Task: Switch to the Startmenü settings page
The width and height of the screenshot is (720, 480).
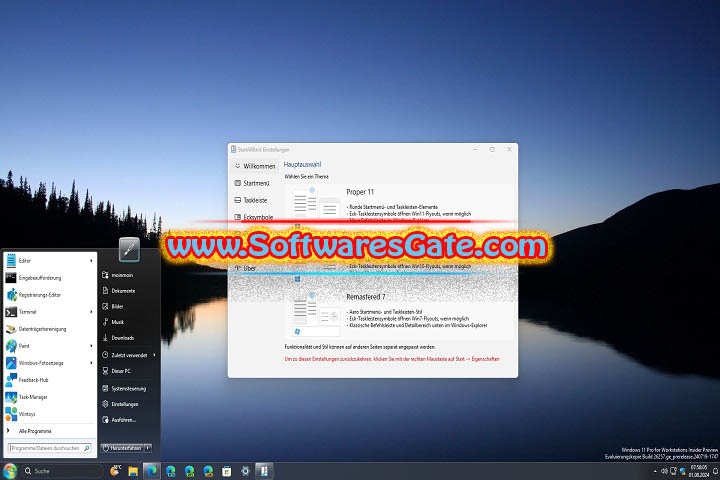Action: [x=254, y=183]
